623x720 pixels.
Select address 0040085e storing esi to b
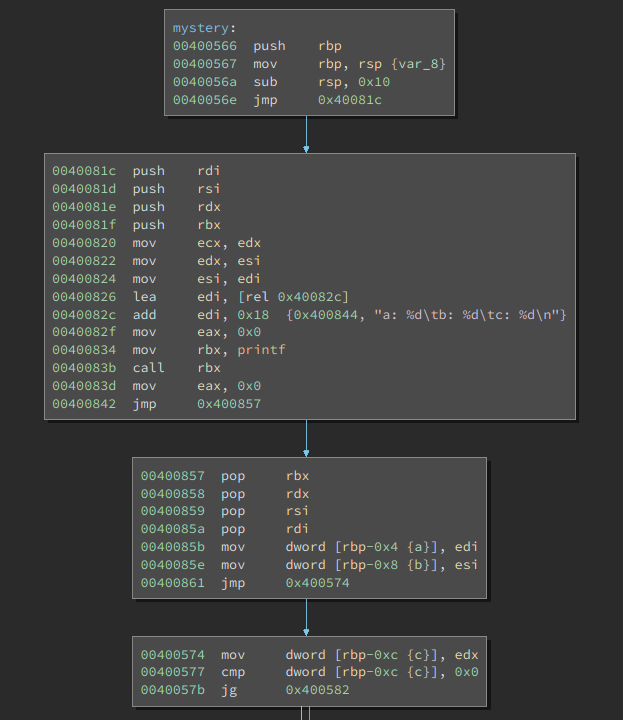[x=173, y=565]
